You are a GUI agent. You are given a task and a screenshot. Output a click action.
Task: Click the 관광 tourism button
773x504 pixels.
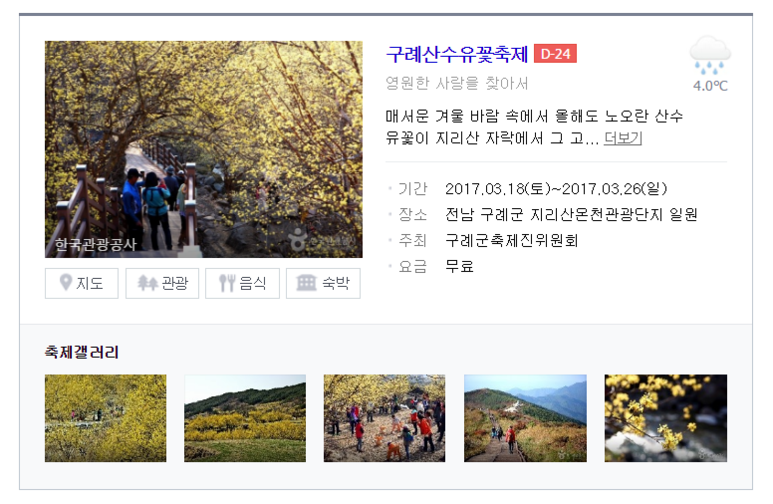pyautogui.click(x=162, y=283)
